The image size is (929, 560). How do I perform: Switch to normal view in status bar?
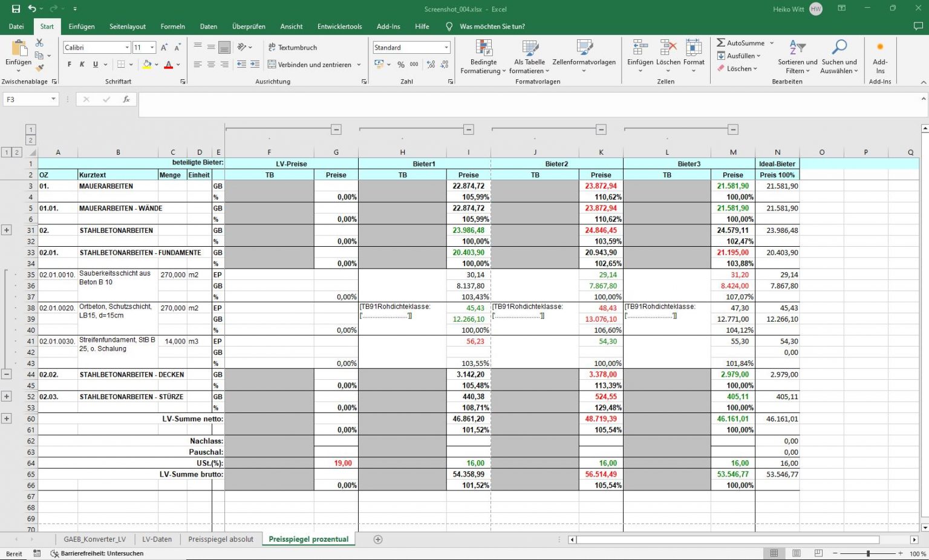[774, 553]
